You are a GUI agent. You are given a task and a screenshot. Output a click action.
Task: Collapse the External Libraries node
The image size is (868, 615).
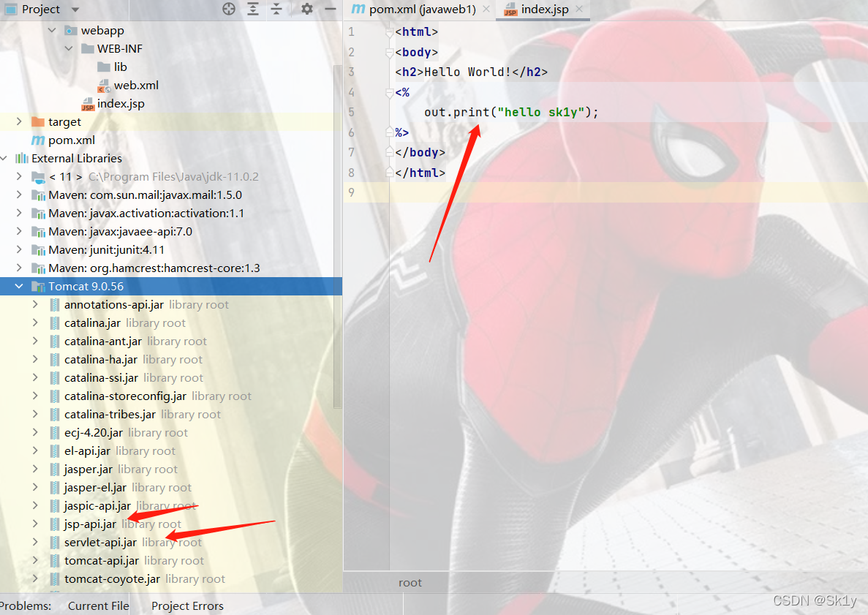4,158
